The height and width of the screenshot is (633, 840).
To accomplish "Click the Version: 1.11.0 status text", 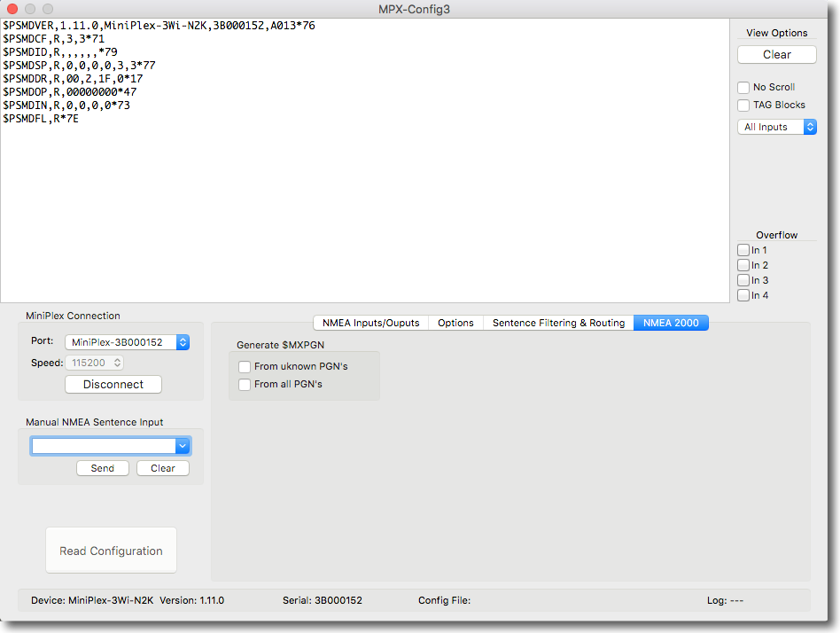I will pyautogui.click(x=191, y=600).
